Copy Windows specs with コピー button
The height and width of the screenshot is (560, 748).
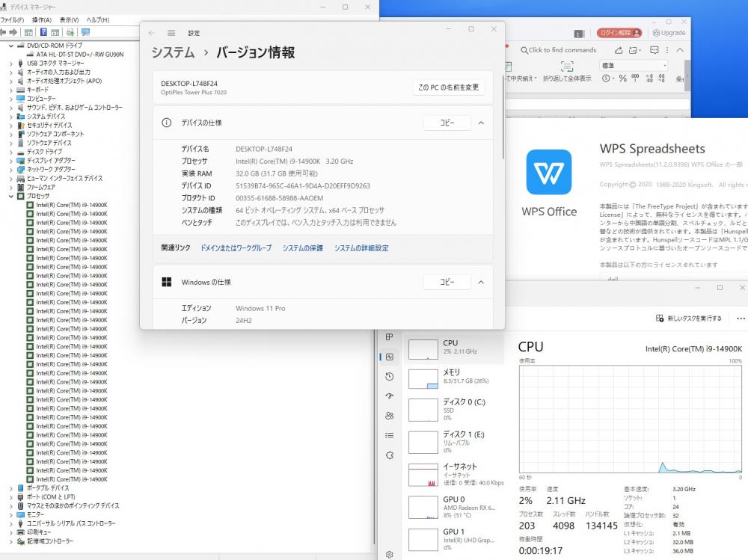[x=447, y=283]
